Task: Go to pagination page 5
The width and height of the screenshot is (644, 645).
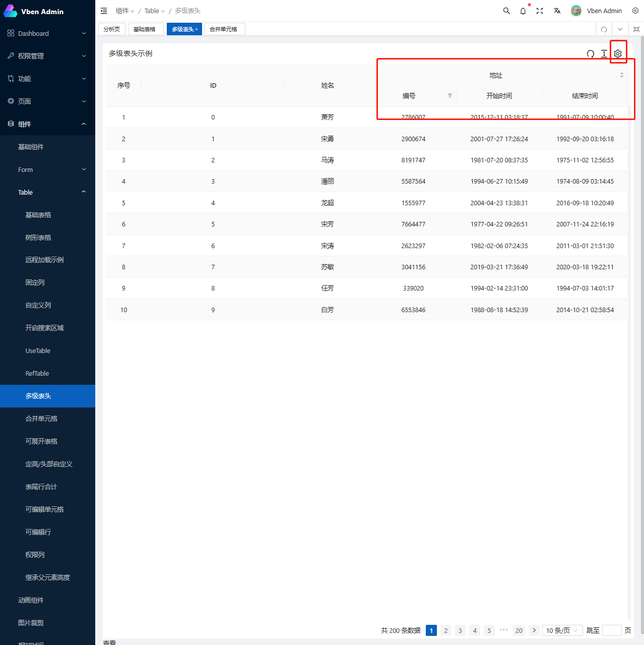Action: pyautogui.click(x=489, y=630)
